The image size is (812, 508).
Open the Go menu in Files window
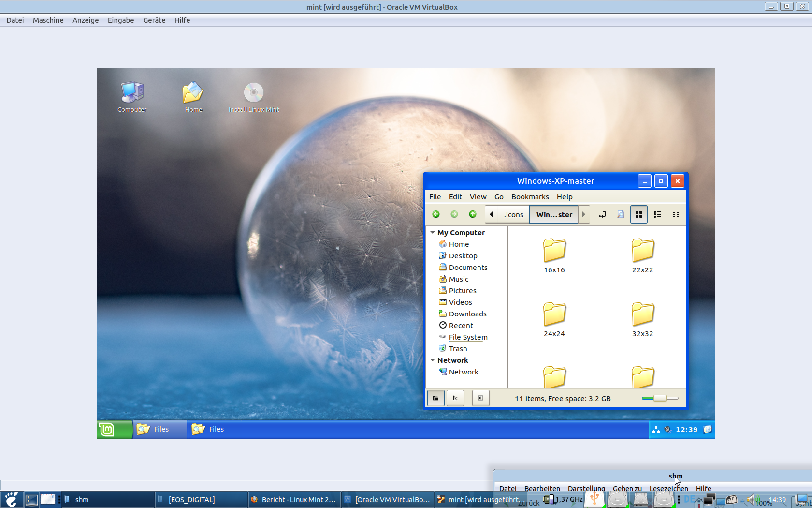(499, 197)
